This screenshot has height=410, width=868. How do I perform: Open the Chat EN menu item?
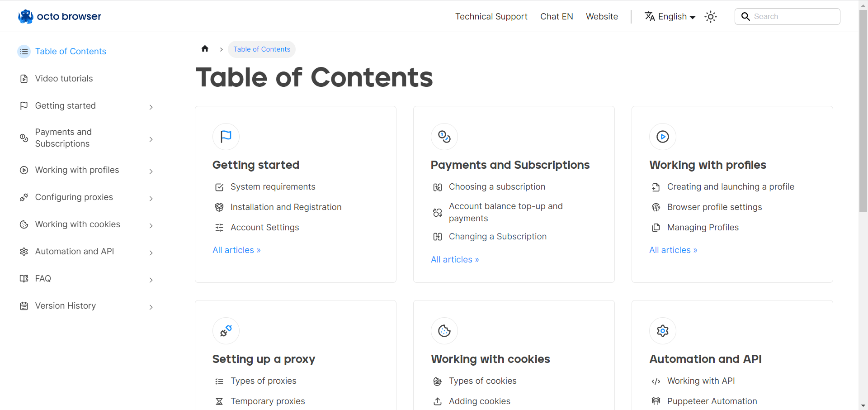pyautogui.click(x=557, y=17)
